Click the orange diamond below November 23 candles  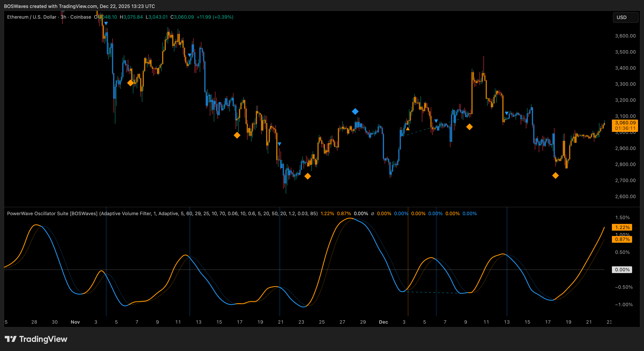(308, 176)
